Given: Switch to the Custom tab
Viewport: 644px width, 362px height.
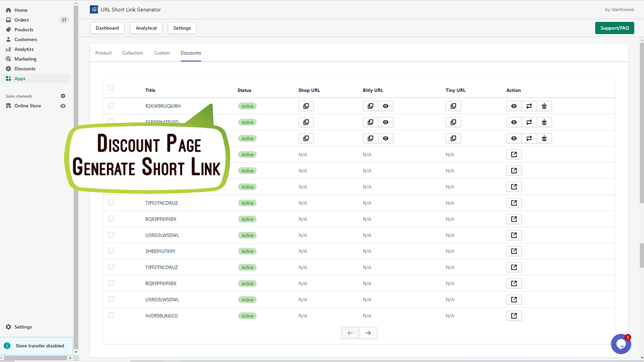Looking at the screenshot, I should tap(161, 53).
